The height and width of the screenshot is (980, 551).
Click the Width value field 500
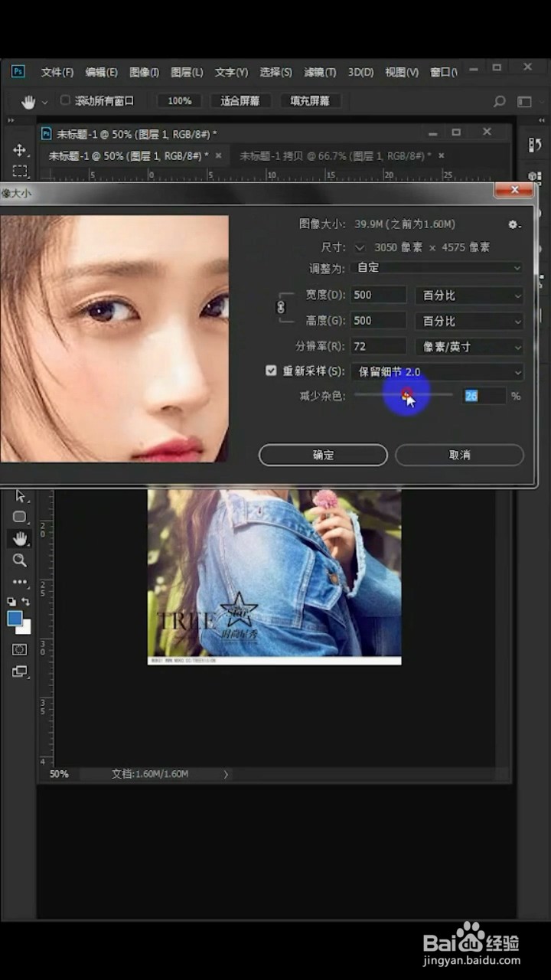[379, 295]
